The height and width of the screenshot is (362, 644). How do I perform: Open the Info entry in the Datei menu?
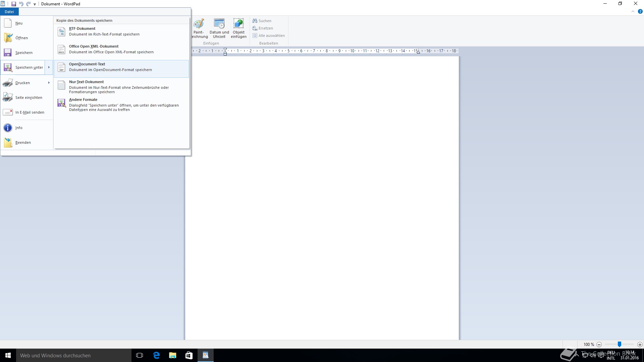click(27, 128)
